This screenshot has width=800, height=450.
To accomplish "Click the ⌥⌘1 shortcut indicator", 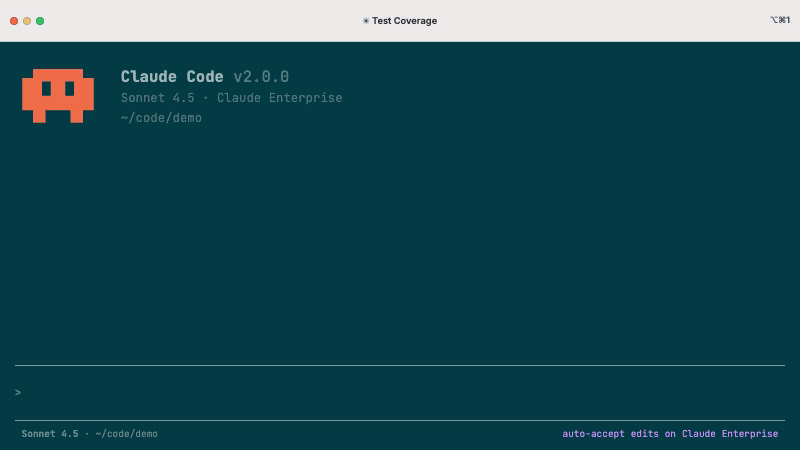I will tap(780, 20).
